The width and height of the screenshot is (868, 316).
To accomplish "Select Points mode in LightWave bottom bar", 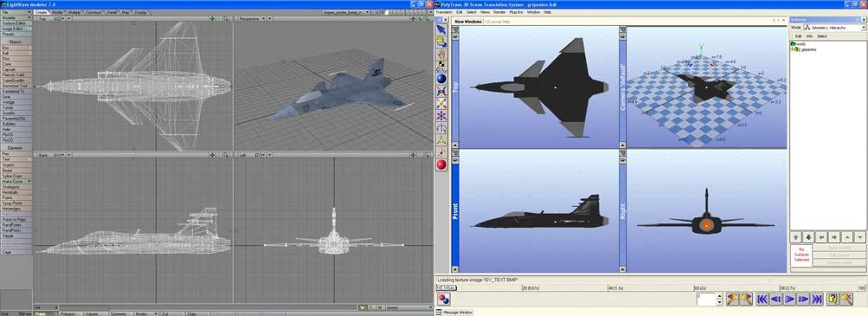I will coord(45,313).
